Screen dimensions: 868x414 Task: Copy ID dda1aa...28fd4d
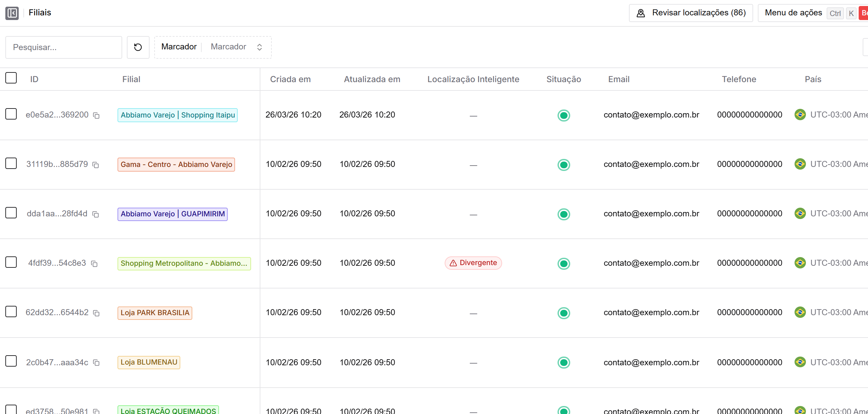click(x=96, y=214)
